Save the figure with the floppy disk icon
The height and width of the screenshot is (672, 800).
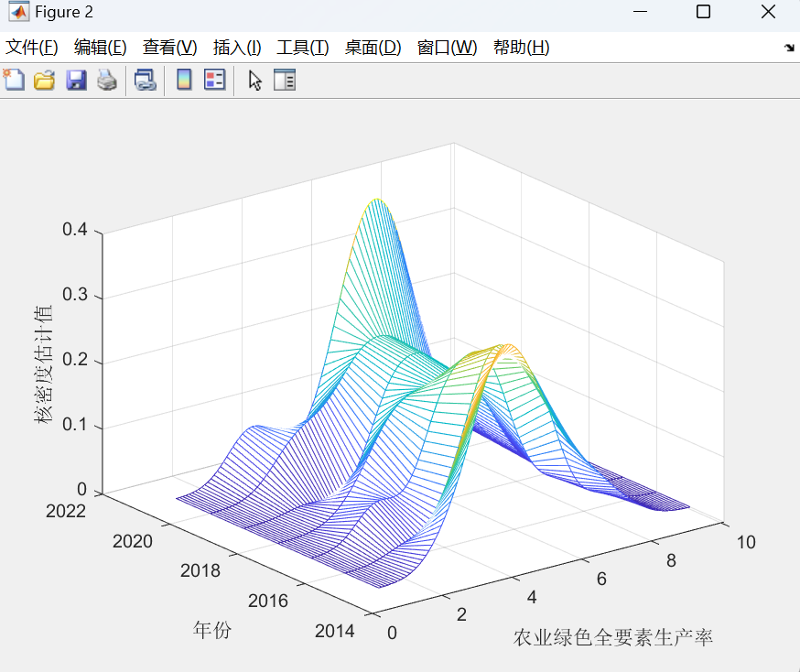coord(76,81)
